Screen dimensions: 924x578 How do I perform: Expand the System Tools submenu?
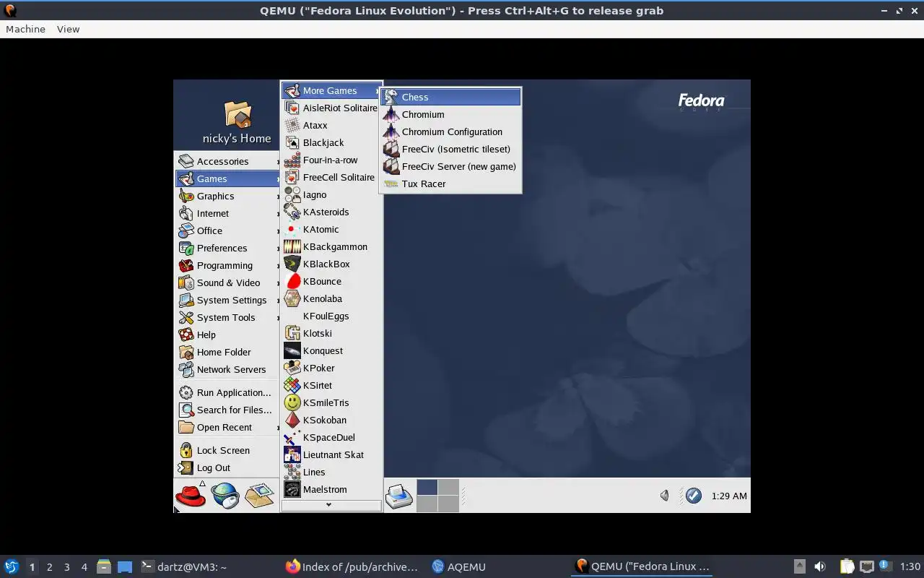227,317
